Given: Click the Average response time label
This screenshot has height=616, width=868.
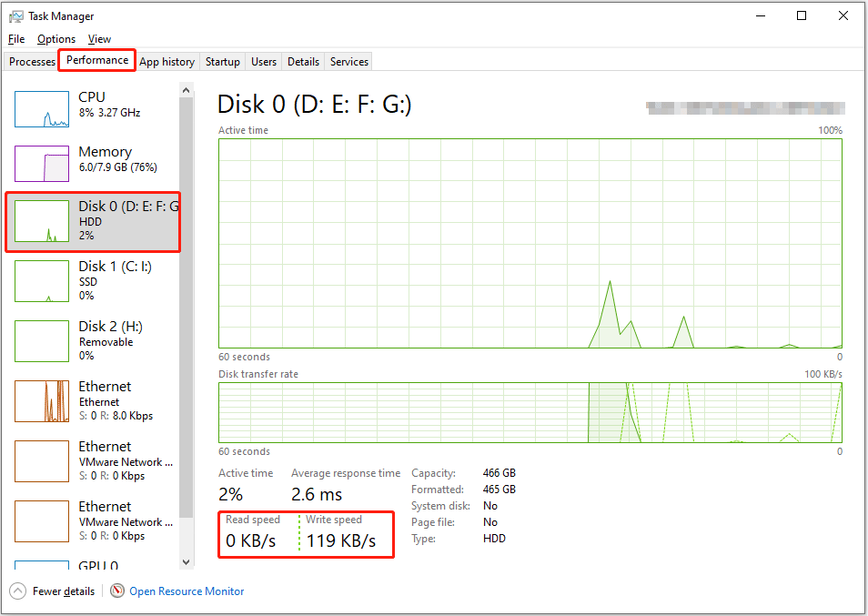Looking at the screenshot, I should coord(346,473).
